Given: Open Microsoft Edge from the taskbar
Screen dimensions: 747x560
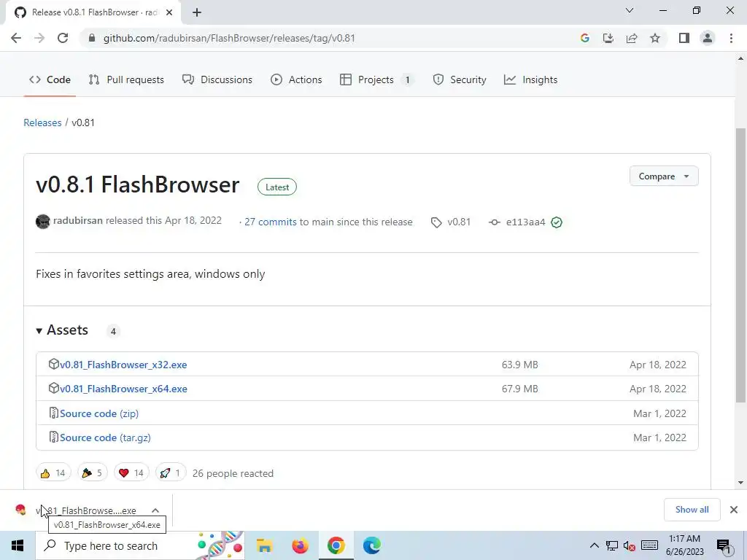Looking at the screenshot, I should (x=371, y=545).
